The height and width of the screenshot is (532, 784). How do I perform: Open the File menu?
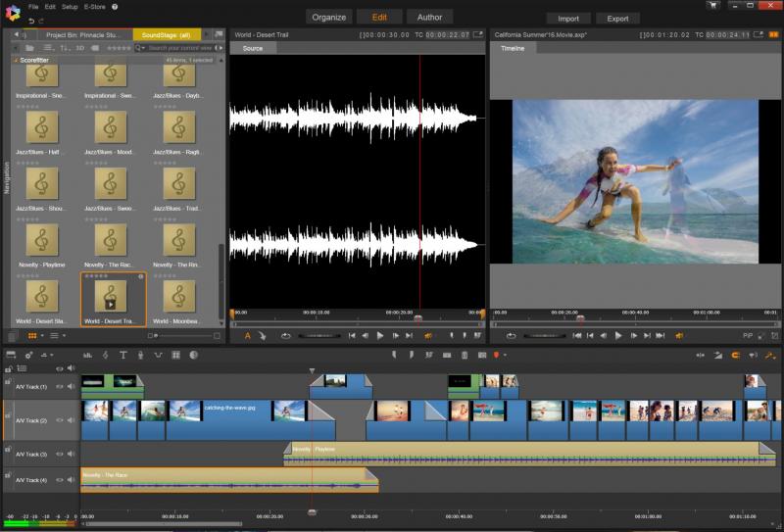click(33, 7)
